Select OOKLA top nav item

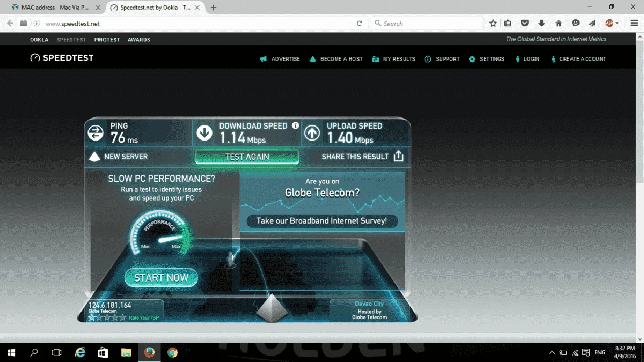tap(39, 40)
